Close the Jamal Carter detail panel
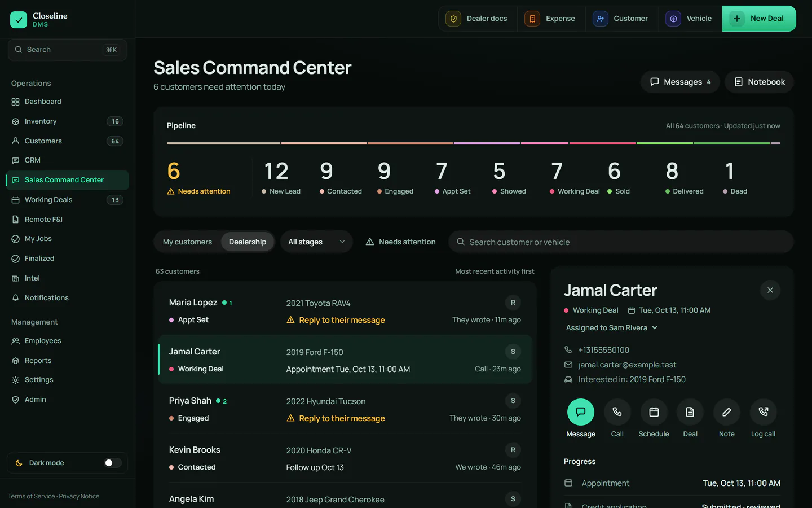This screenshot has width=812, height=508. pos(770,290)
